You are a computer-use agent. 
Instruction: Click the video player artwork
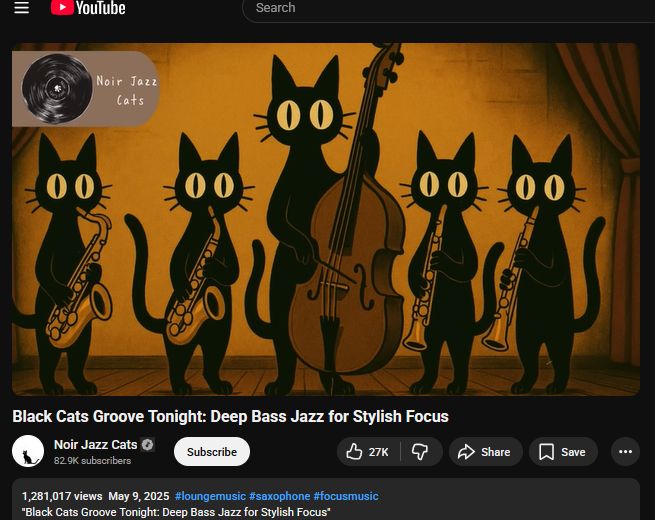tap(326, 219)
